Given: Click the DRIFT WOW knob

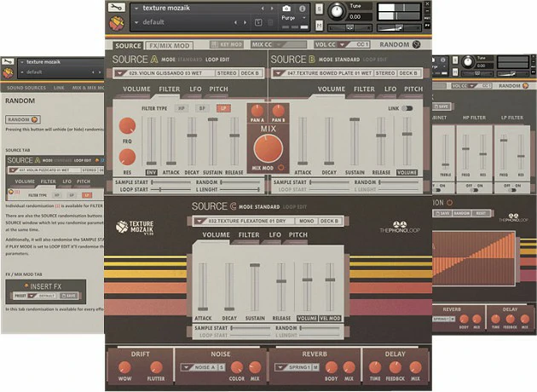Looking at the screenshot, I should [x=124, y=367].
